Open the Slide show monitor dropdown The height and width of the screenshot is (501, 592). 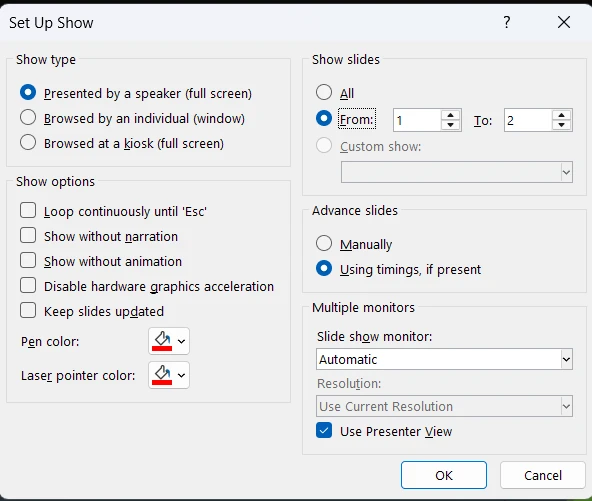(444, 359)
